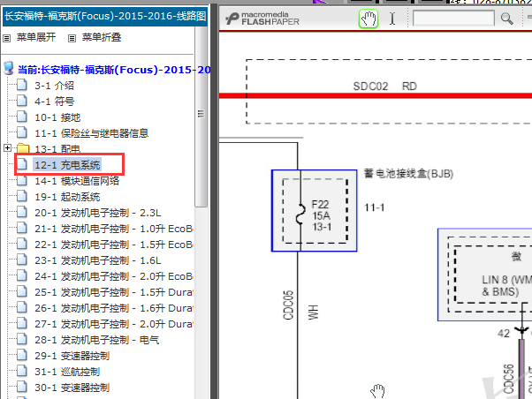This screenshot has height=399, width=532.
Task: Click the page icon beside 31-1 巡航控制
Action: tap(22, 371)
